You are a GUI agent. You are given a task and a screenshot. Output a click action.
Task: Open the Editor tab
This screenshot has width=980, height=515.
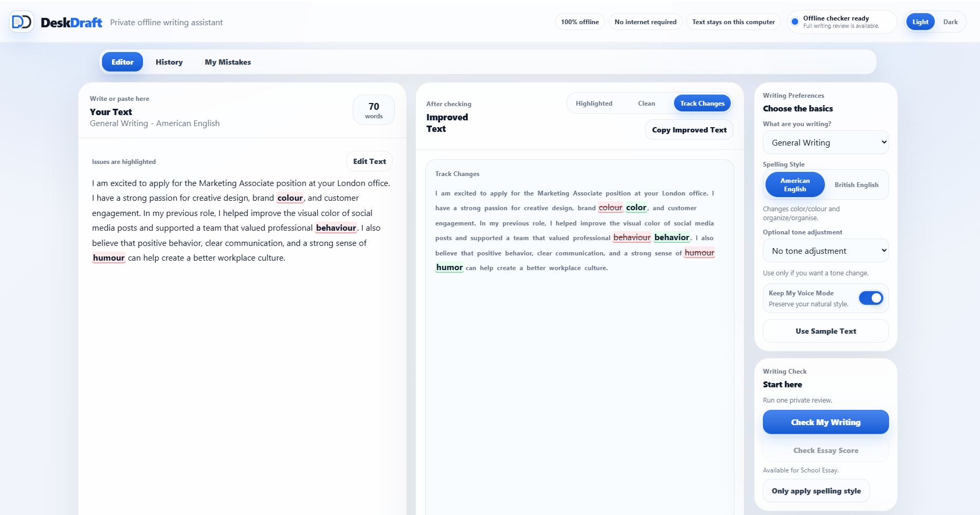click(122, 62)
